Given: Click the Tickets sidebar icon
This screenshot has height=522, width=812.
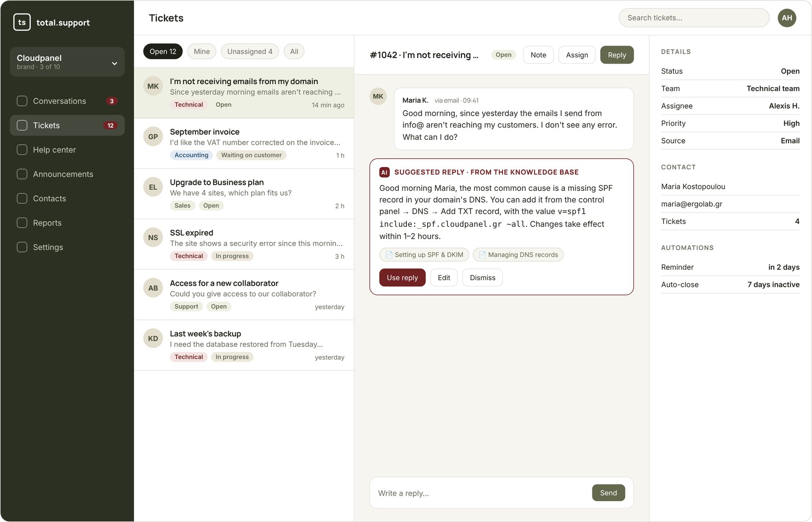Looking at the screenshot, I should (22, 125).
